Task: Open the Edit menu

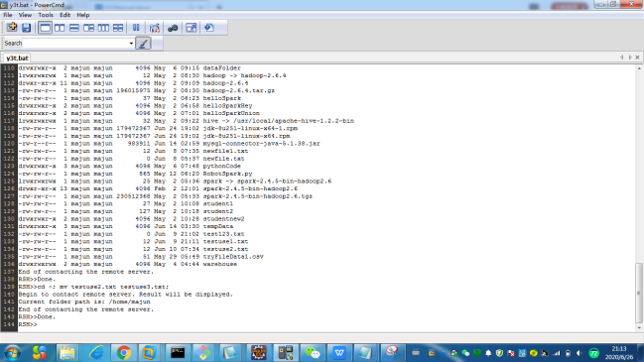Action: [64, 15]
